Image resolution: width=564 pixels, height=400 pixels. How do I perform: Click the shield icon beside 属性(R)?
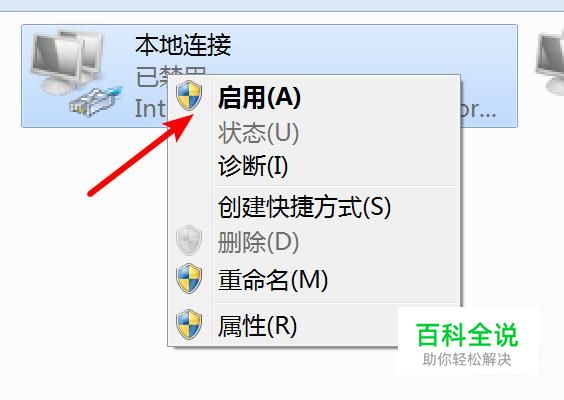189,324
